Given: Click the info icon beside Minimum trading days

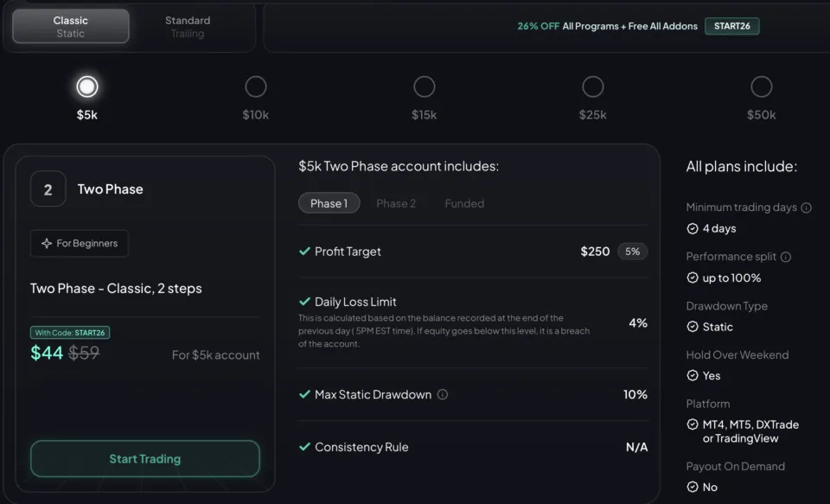Looking at the screenshot, I should tap(804, 207).
